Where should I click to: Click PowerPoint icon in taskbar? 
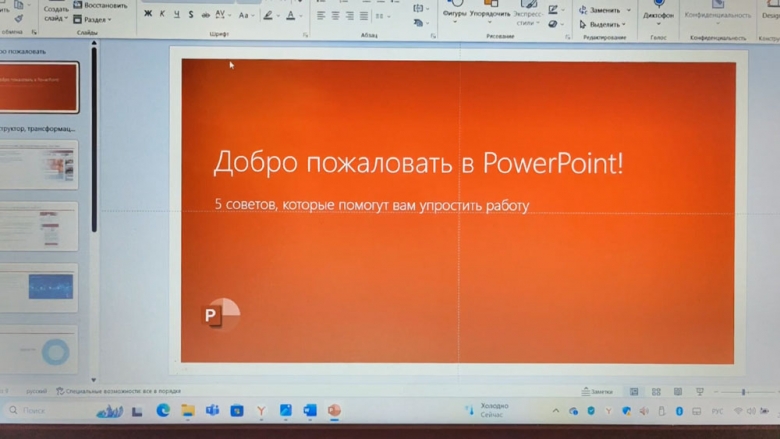334,410
